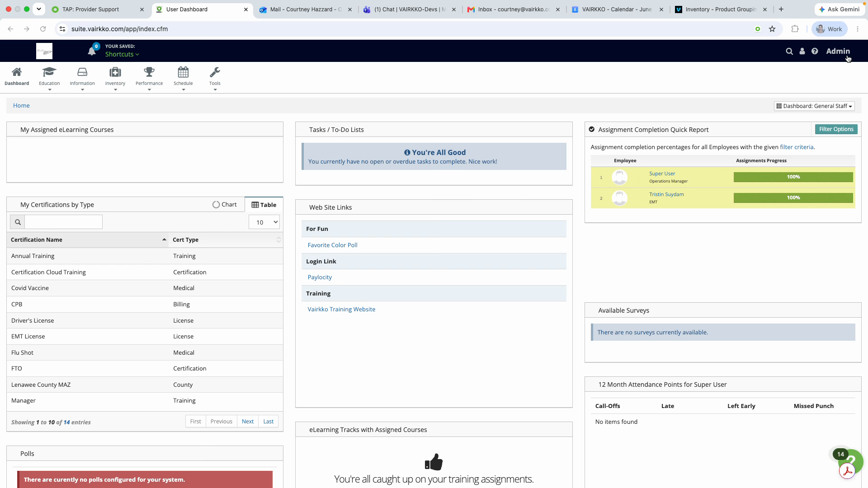Click Super User's avatar image

pos(619,177)
